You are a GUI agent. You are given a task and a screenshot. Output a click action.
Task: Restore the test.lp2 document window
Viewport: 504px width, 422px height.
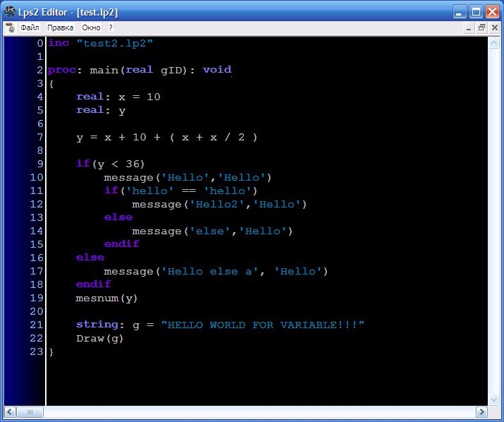(481, 28)
